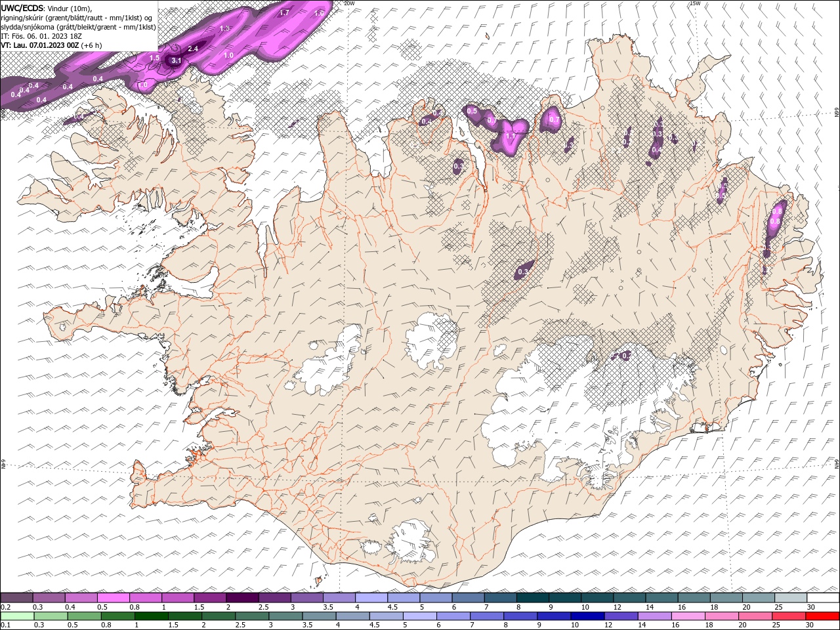Click the upper scale swatch labeled 0.2
This screenshot has height=630, width=840.
click(x=16, y=598)
